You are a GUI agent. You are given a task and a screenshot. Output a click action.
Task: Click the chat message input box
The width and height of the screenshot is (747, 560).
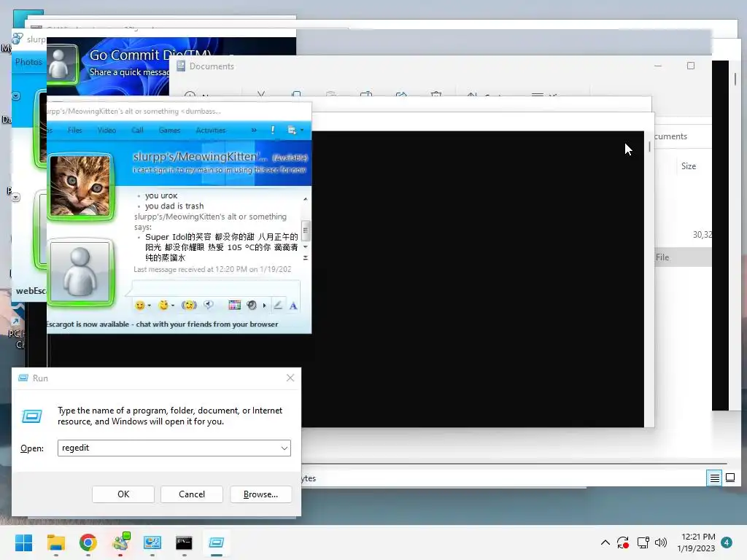tap(216, 288)
